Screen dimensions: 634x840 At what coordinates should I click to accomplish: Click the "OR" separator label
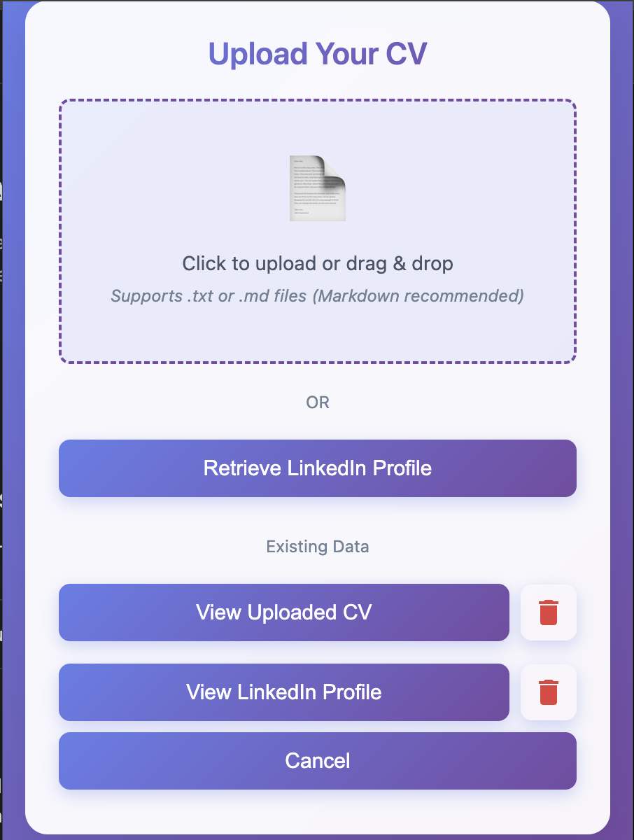pyautogui.click(x=318, y=402)
